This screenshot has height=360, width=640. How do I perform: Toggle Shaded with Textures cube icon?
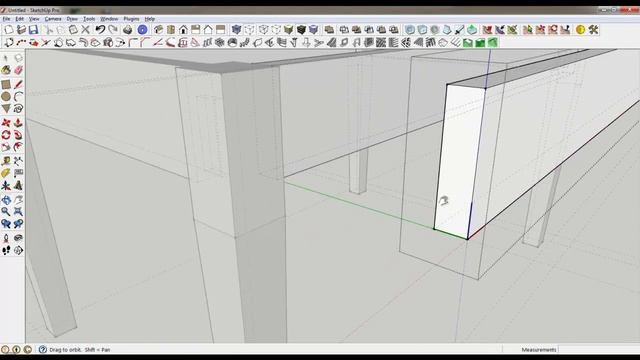[301, 29]
